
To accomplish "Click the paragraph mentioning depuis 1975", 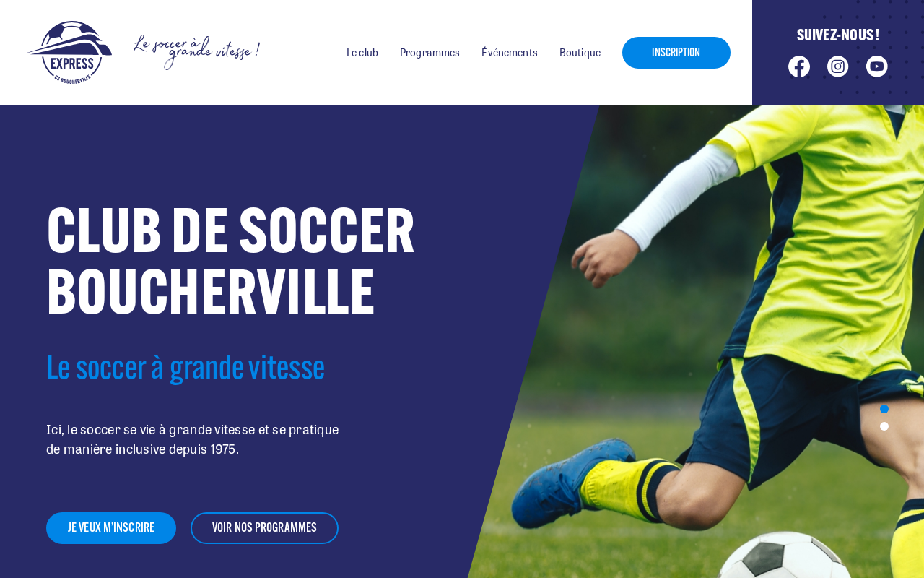I will point(193,439).
